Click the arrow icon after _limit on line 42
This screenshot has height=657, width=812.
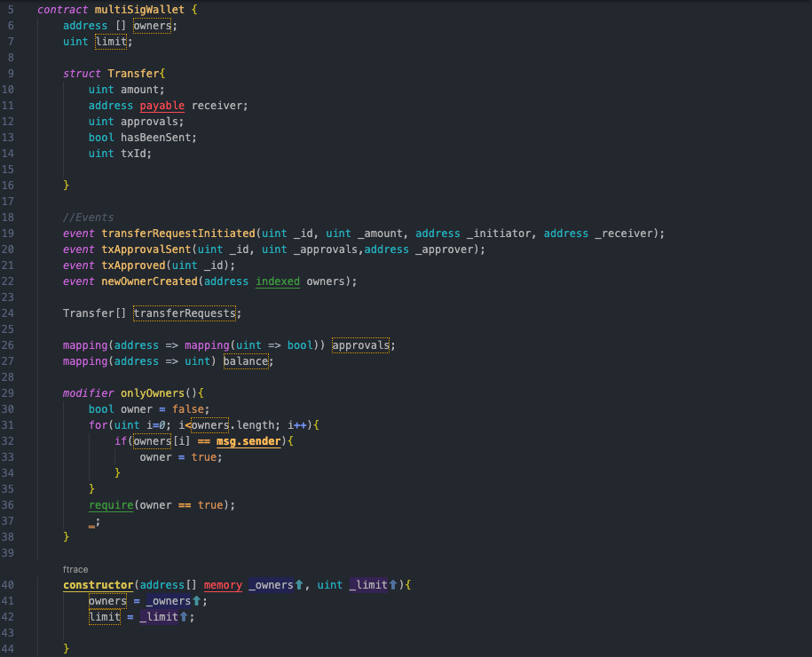tap(185, 617)
